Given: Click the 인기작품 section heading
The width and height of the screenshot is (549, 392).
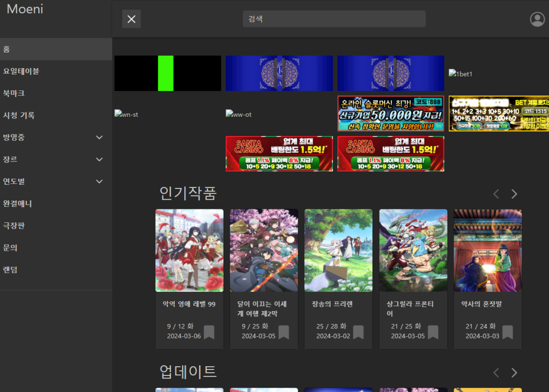Looking at the screenshot, I should 188,193.
